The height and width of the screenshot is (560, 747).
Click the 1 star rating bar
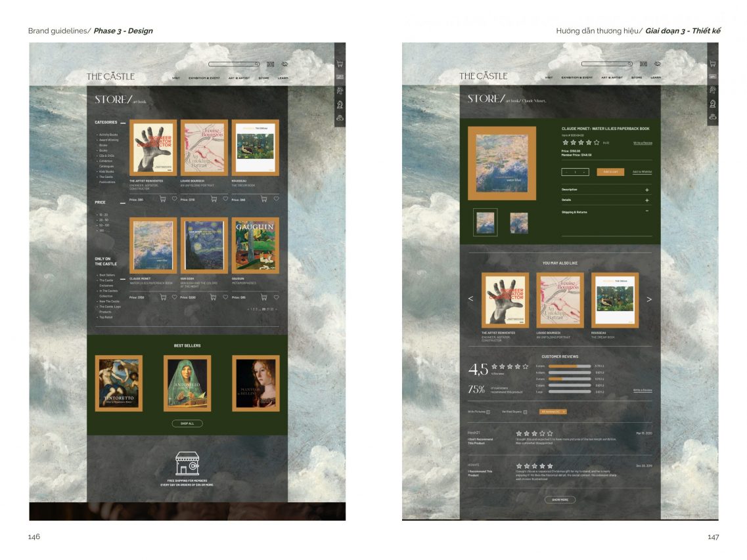click(570, 392)
